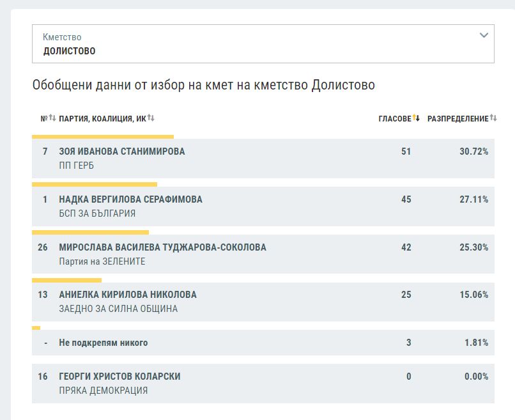515x420 pixels.
Task: Click candidate ГЕОРГИ ХРИСТОВ КОЛАРСКИ
Action: [119, 377]
